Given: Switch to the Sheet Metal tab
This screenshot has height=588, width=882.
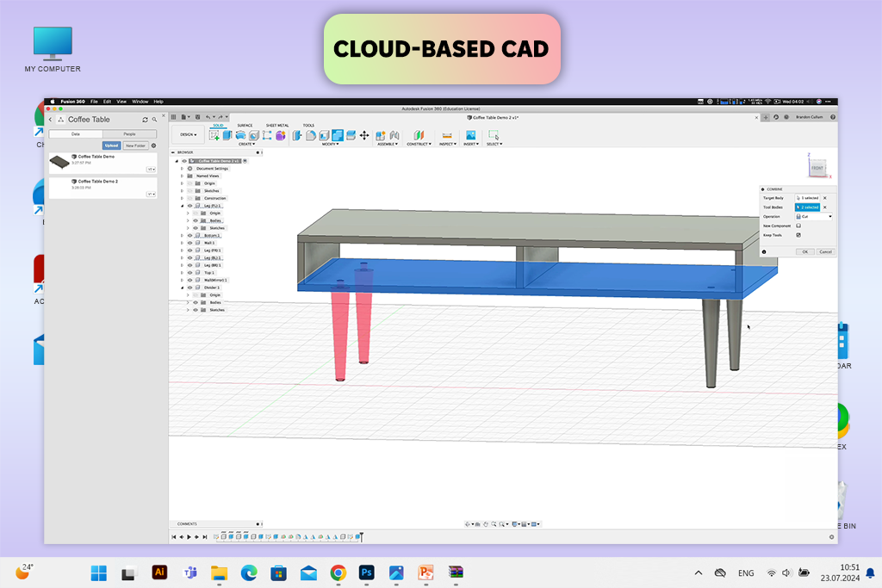Looking at the screenshot, I should [277, 126].
